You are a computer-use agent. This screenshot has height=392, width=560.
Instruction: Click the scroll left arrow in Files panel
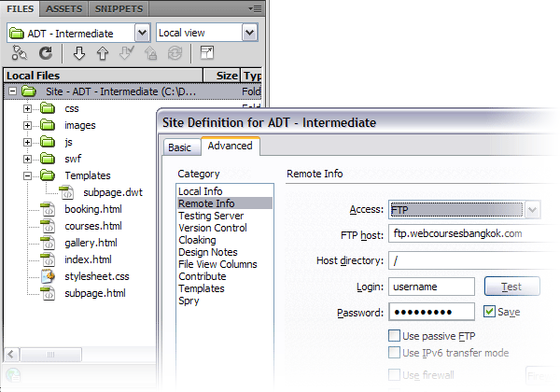coord(11,355)
